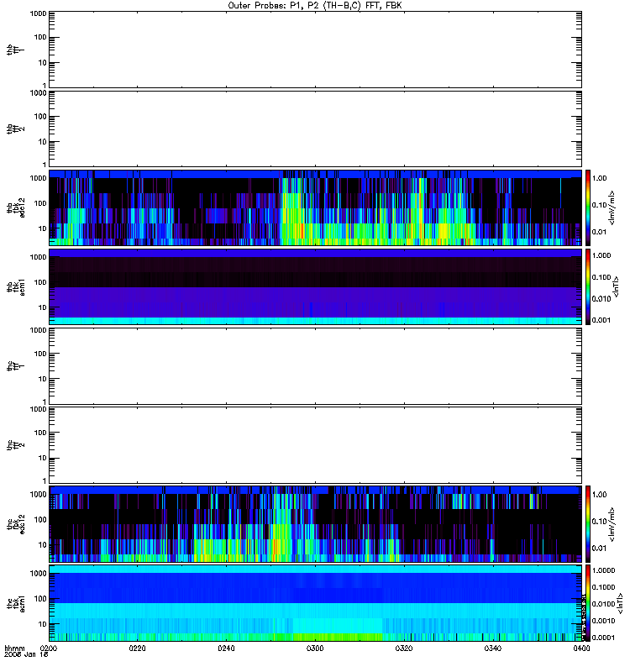Click the "10" y-tick of thc fbk scm1 panel

pos(43,624)
